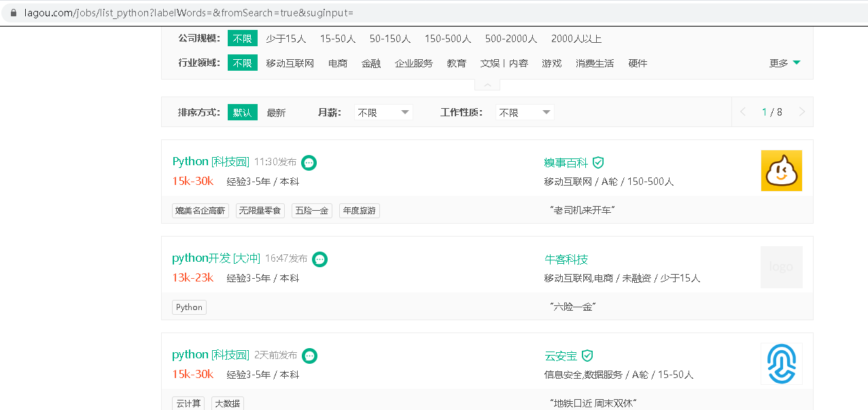Click the 年度旅游 tag
868x410 pixels.
tap(360, 211)
